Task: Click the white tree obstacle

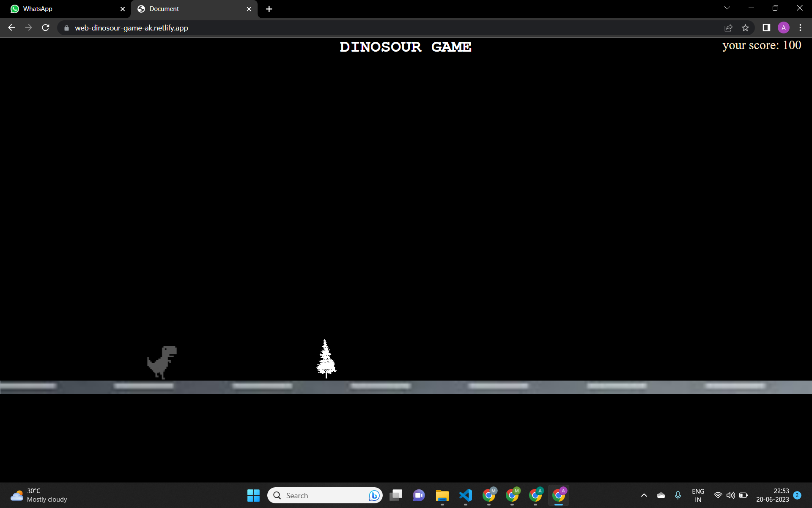Action: pos(326,359)
